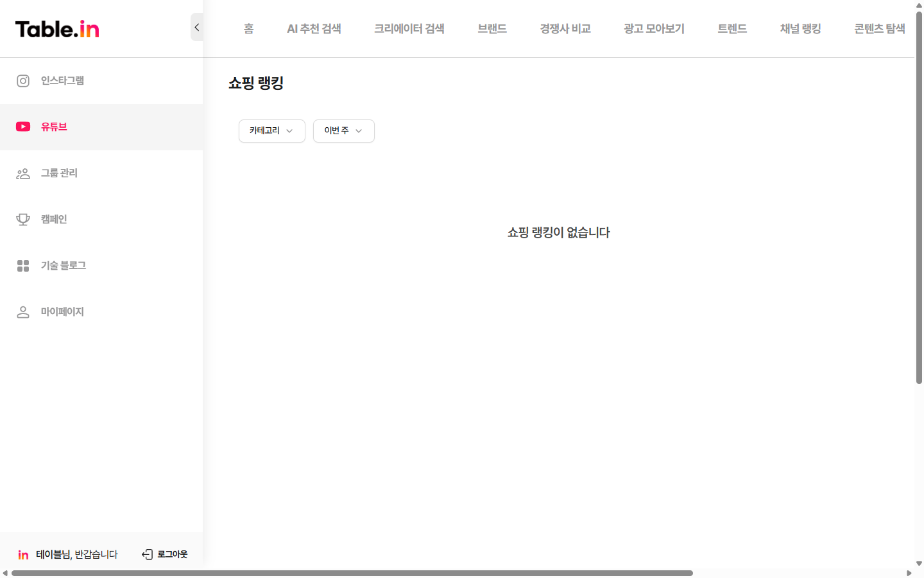The height and width of the screenshot is (578, 924).
Task: Select the Instagram icon in the sidebar
Action: (x=22, y=80)
